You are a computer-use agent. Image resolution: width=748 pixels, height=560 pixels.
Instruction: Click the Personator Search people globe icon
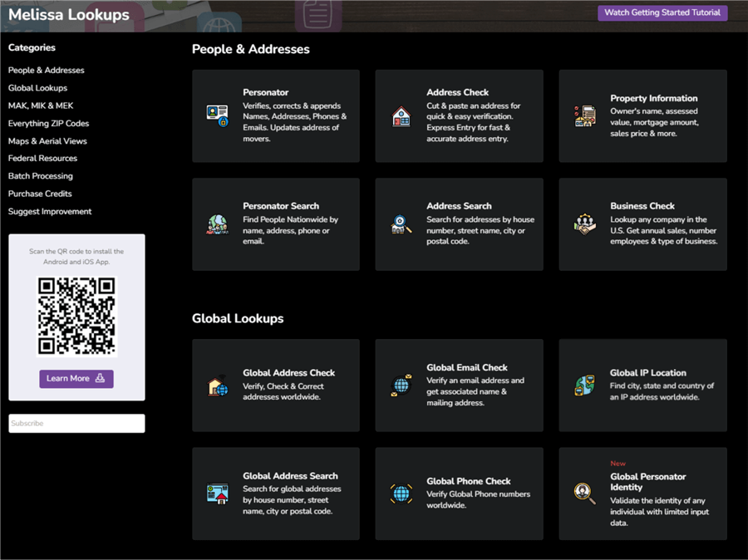coord(218,224)
